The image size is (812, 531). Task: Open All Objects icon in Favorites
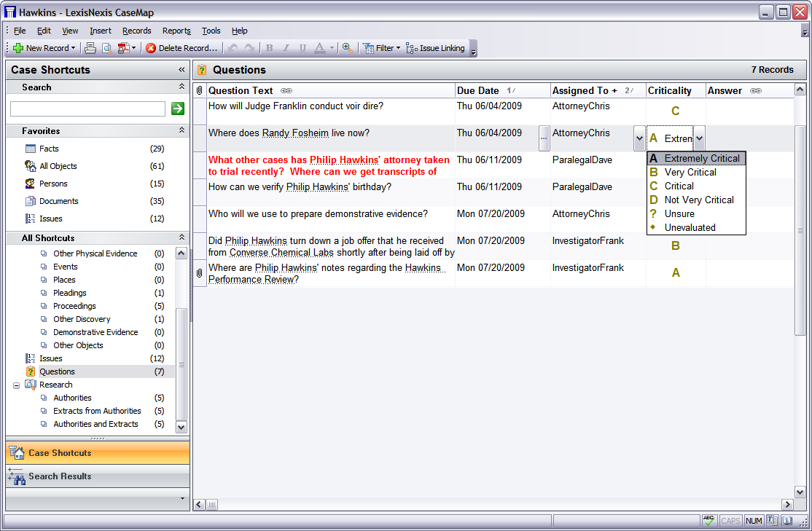[x=31, y=166]
